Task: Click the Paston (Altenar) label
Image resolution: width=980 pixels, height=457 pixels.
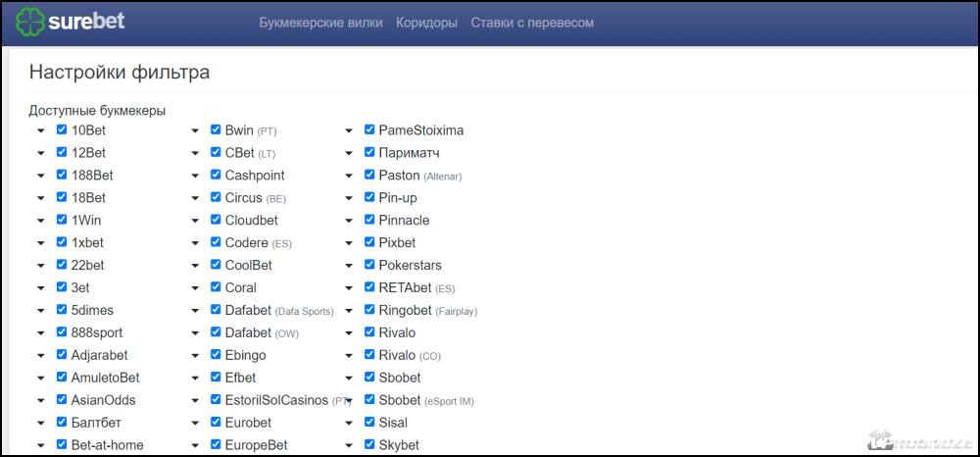Action: pos(420,176)
